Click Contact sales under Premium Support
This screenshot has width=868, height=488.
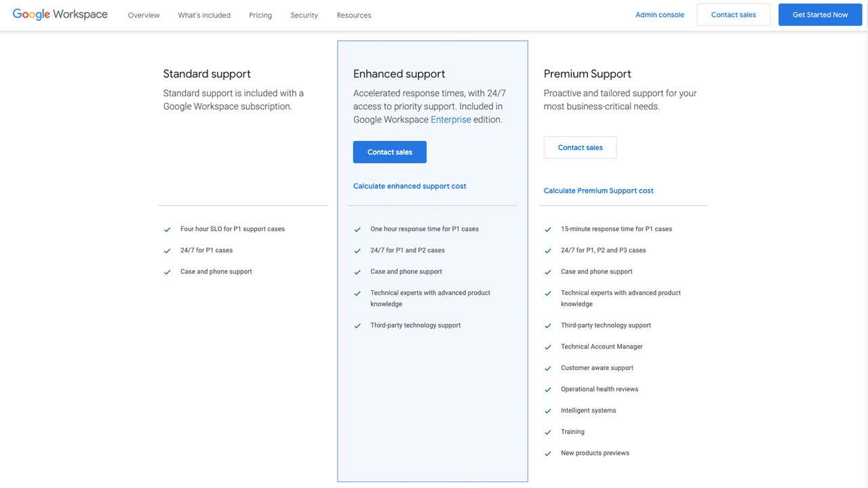(580, 148)
